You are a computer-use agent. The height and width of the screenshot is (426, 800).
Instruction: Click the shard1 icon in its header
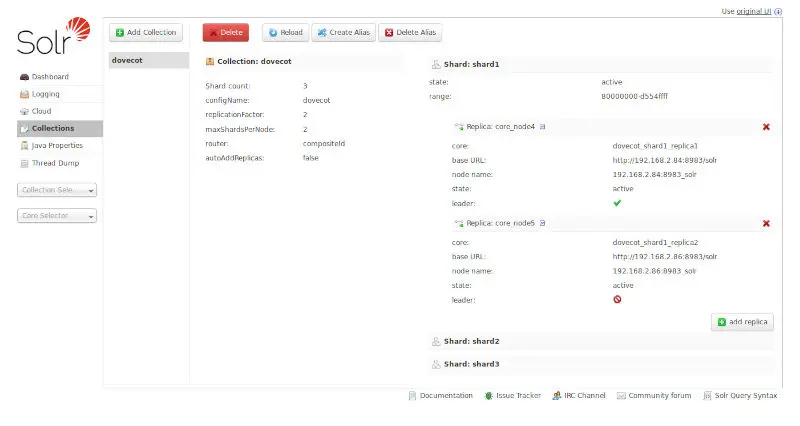coord(436,64)
